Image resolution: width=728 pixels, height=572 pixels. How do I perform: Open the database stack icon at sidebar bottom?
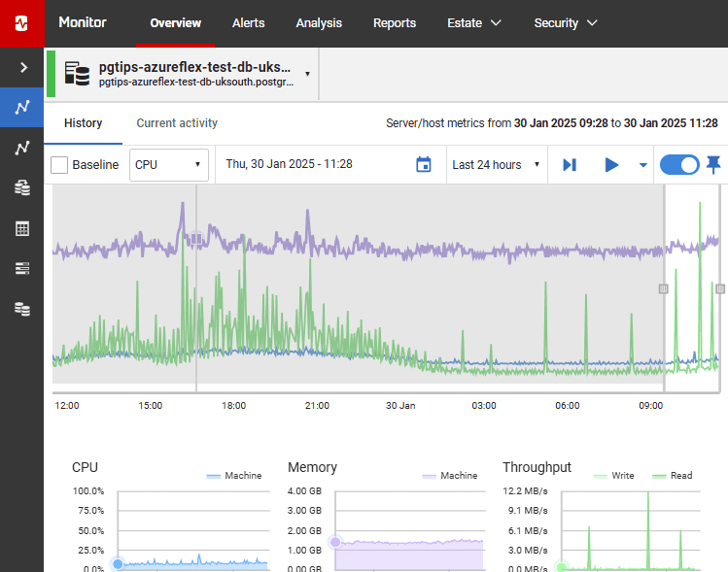pos(22,309)
